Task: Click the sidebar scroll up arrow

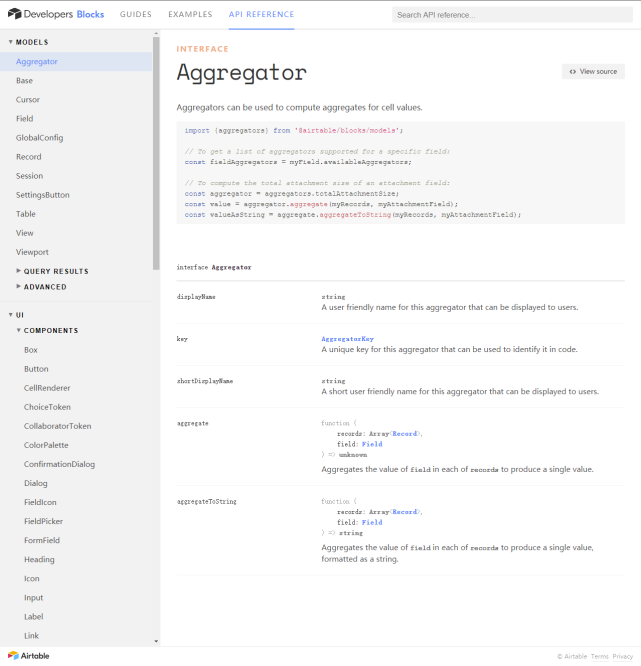Action: pyautogui.click(x=156, y=33)
